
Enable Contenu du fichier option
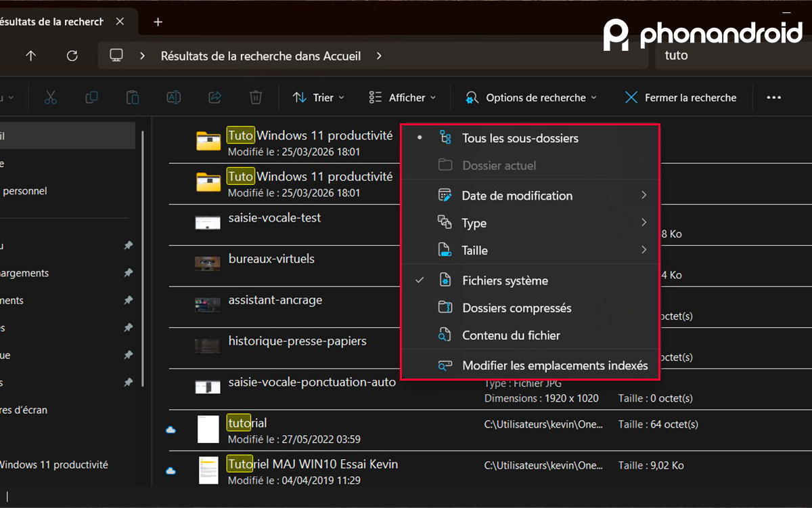click(511, 335)
